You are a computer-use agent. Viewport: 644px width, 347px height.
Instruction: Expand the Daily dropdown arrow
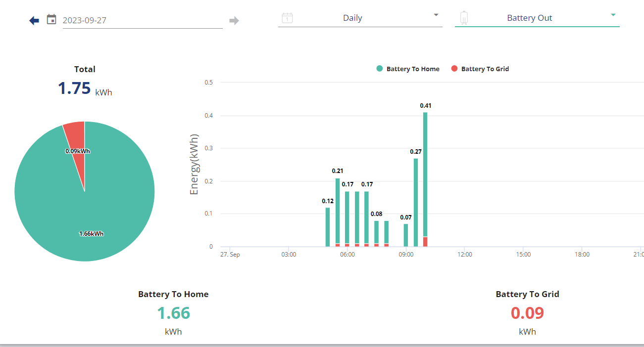click(x=436, y=15)
